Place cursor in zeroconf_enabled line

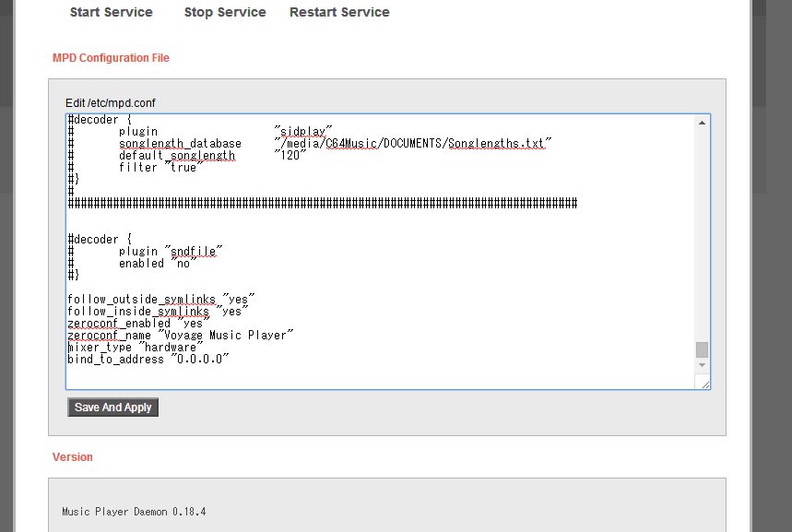point(135,324)
